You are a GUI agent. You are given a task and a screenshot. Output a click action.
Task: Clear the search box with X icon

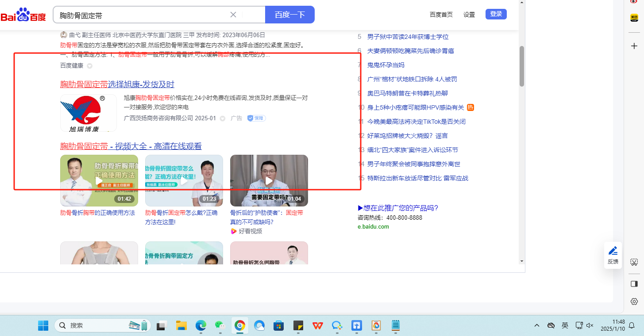pos(233,15)
